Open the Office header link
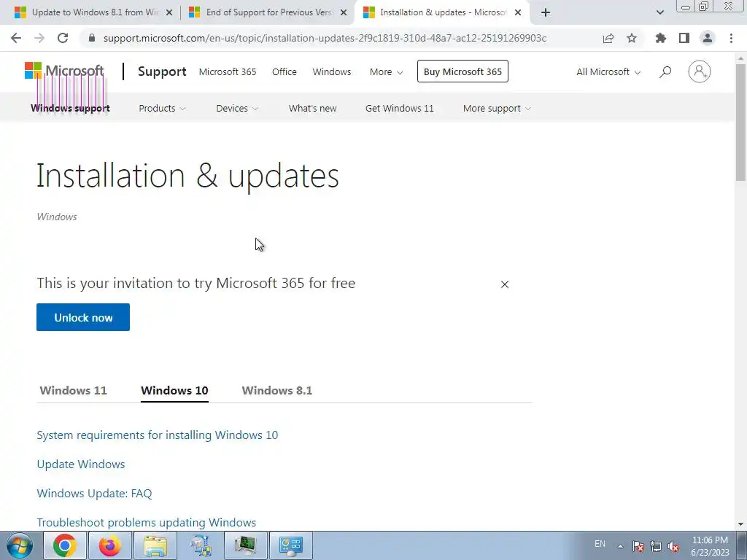 [285, 72]
